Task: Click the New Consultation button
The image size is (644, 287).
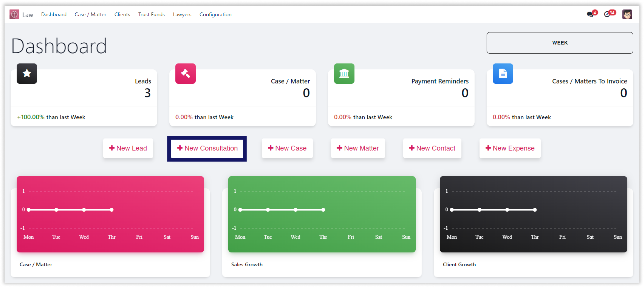Action: [207, 148]
